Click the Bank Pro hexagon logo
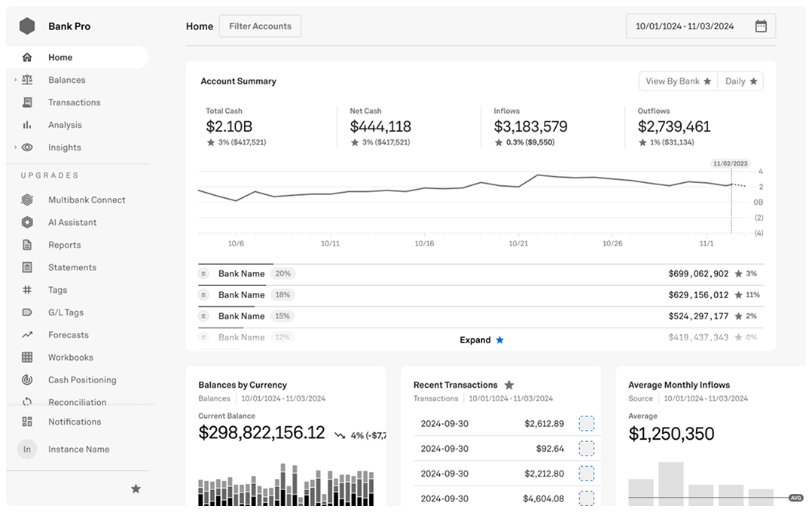The height and width of the screenshot is (512, 812). point(27,26)
